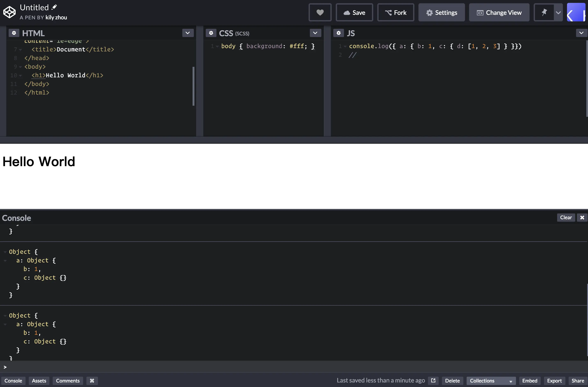The image size is (588, 387).
Task: Open the HTML panel settings gear
Action: pos(14,33)
